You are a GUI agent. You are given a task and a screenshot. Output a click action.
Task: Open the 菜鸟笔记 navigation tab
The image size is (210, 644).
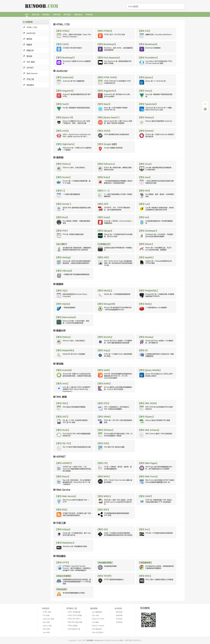[46, 15]
